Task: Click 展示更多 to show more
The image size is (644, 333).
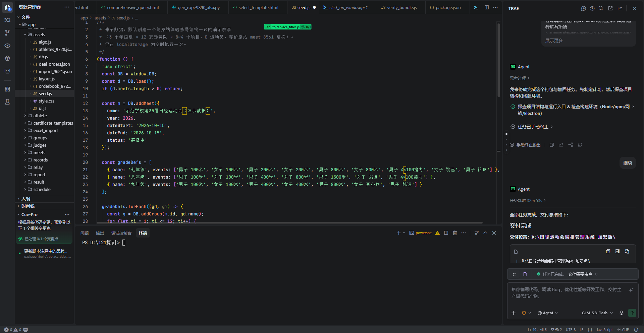Action: tap(554, 41)
